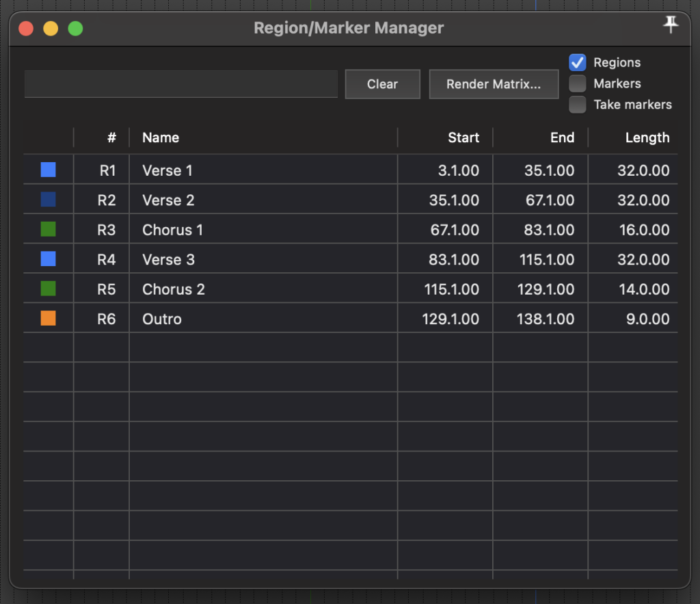Click the Clear button

[383, 84]
